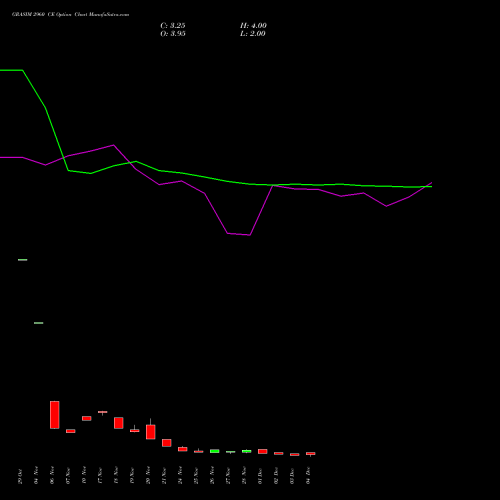Select the high value H: 4.00
This screenshot has width=500, height=500.
click(253, 26)
